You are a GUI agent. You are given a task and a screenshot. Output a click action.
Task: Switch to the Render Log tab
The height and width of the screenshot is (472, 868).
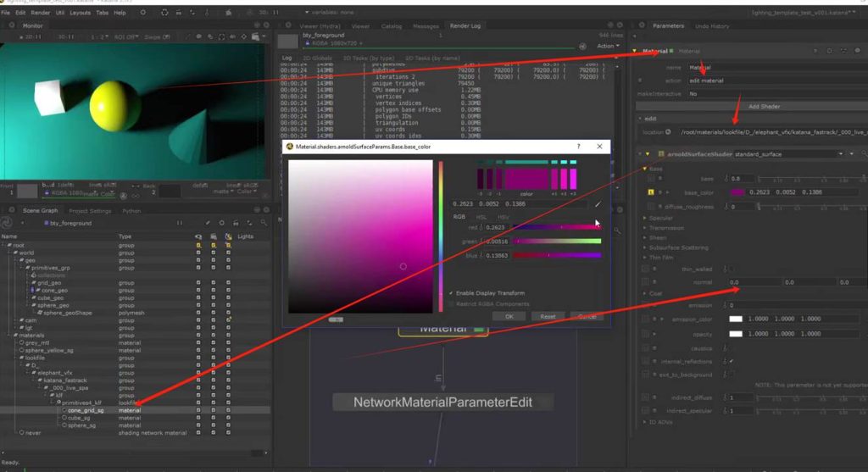click(x=465, y=26)
